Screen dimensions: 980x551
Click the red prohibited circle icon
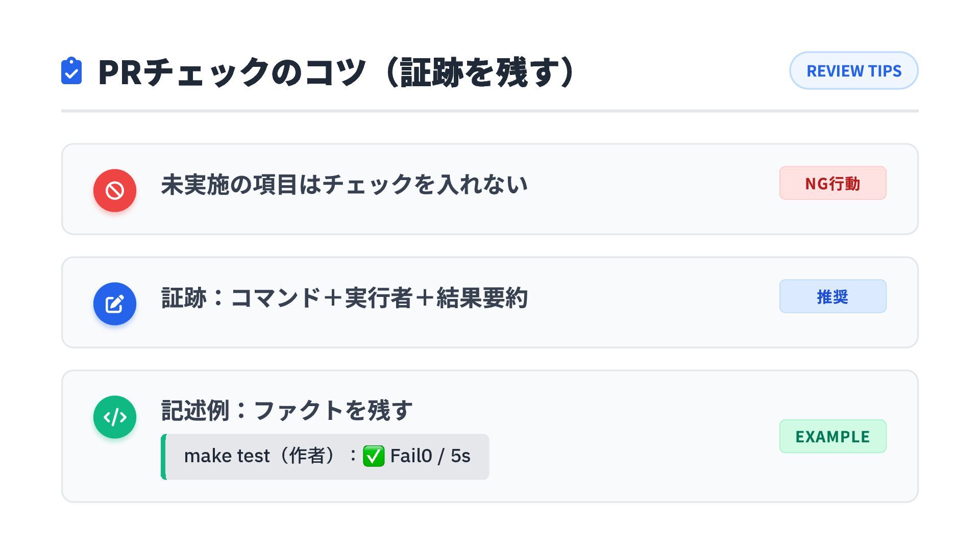pyautogui.click(x=115, y=190)
